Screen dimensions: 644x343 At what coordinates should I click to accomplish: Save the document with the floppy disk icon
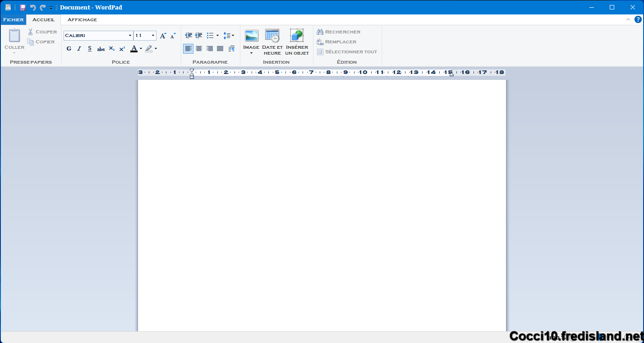pos(23,8)
